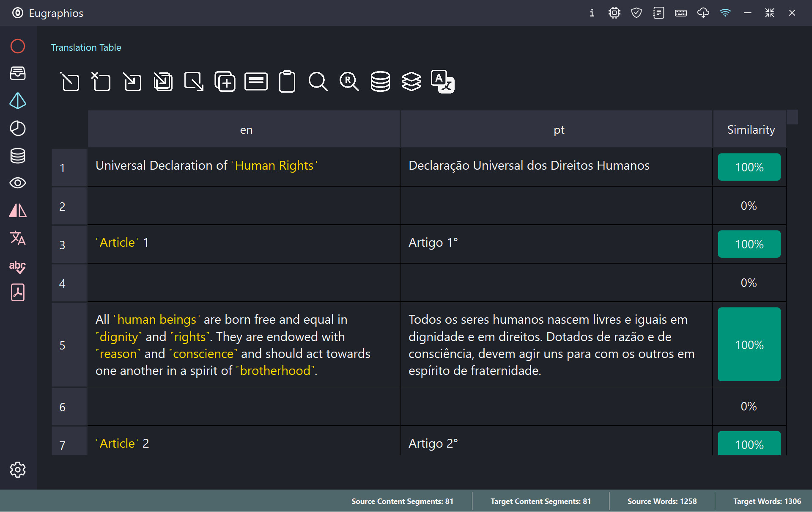Click the registered-term search icon
The height and width of the screenshot is (512, 812).
tap(349, 81)
